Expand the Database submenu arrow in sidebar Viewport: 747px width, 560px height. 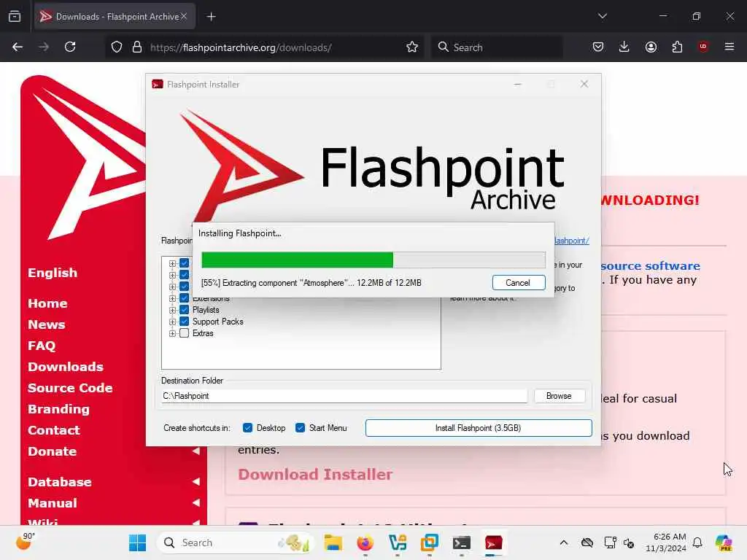pyautogui.click(x=196, y=481)
